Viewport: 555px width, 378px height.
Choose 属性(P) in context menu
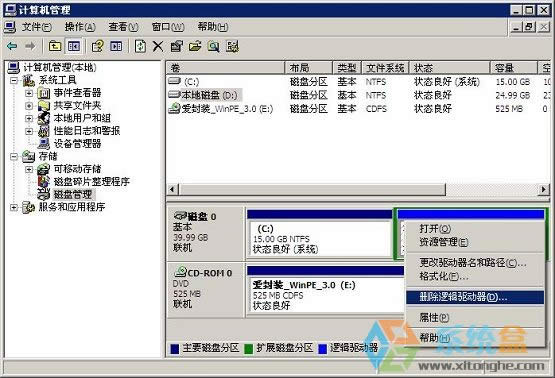coord(475,317)
